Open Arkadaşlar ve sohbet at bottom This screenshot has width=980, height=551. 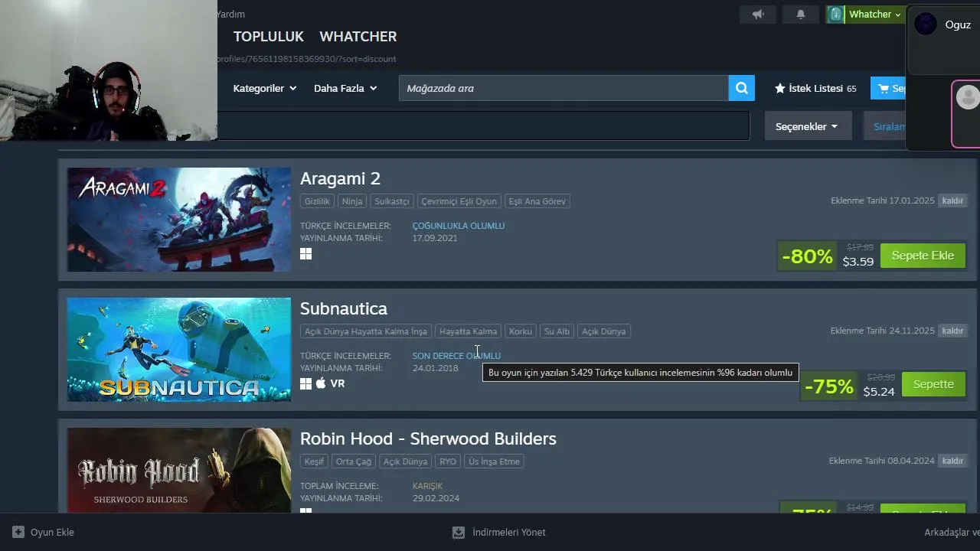[952, 532]
